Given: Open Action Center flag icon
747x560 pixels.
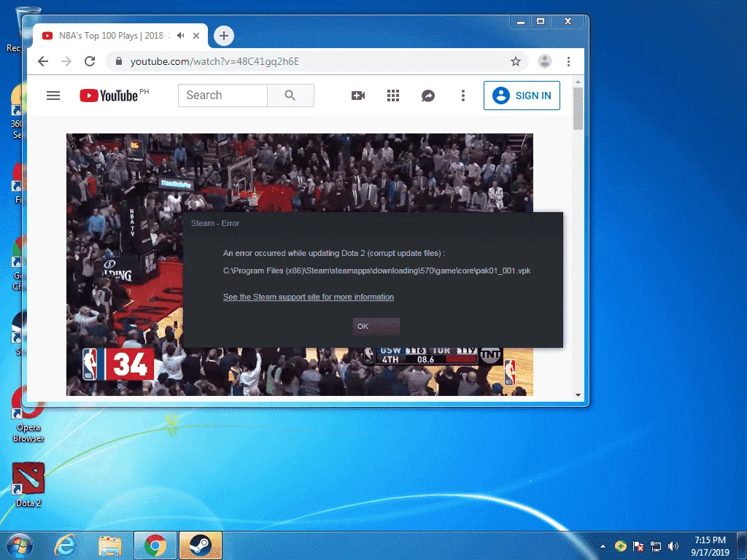Looking at the screenshot, I should click(x=638, y=546).
